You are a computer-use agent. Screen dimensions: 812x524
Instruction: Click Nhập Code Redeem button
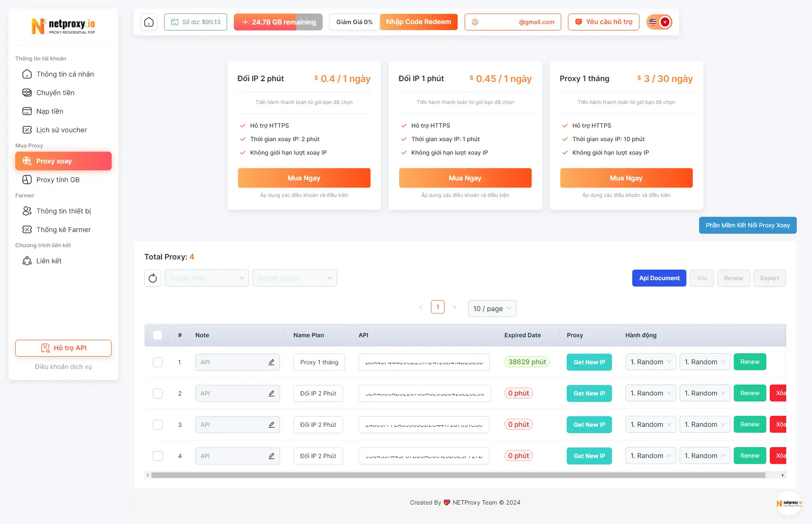tap(419, 22)
